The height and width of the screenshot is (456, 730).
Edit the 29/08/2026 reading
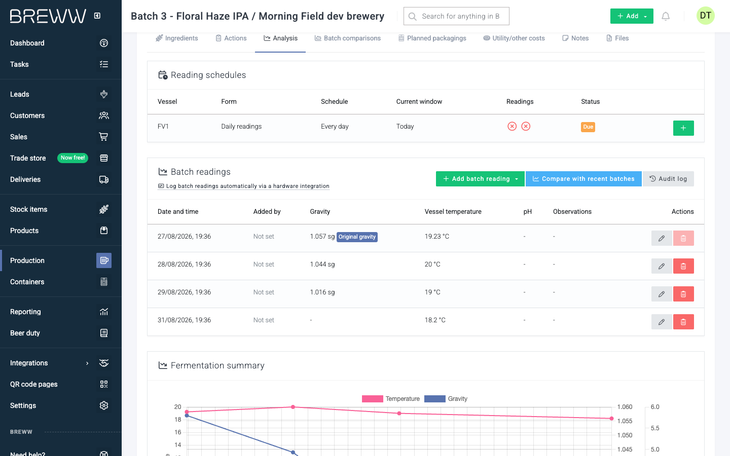tap(661, 294)
